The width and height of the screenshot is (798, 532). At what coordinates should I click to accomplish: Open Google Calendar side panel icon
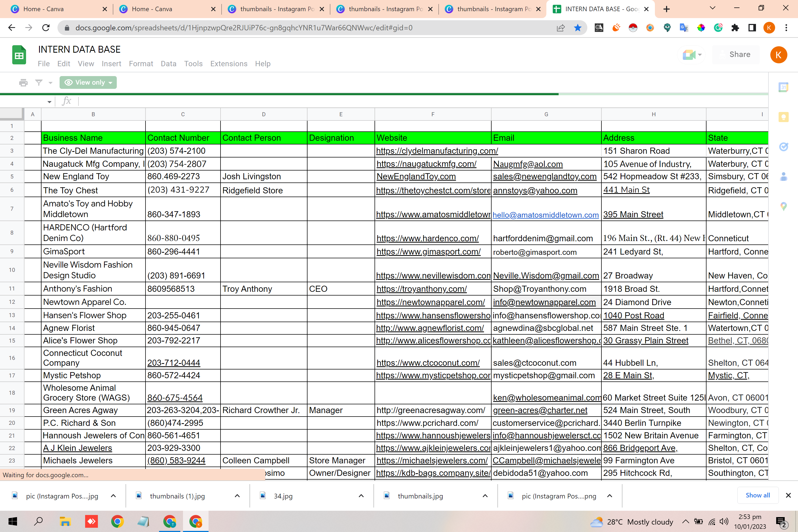783,87
